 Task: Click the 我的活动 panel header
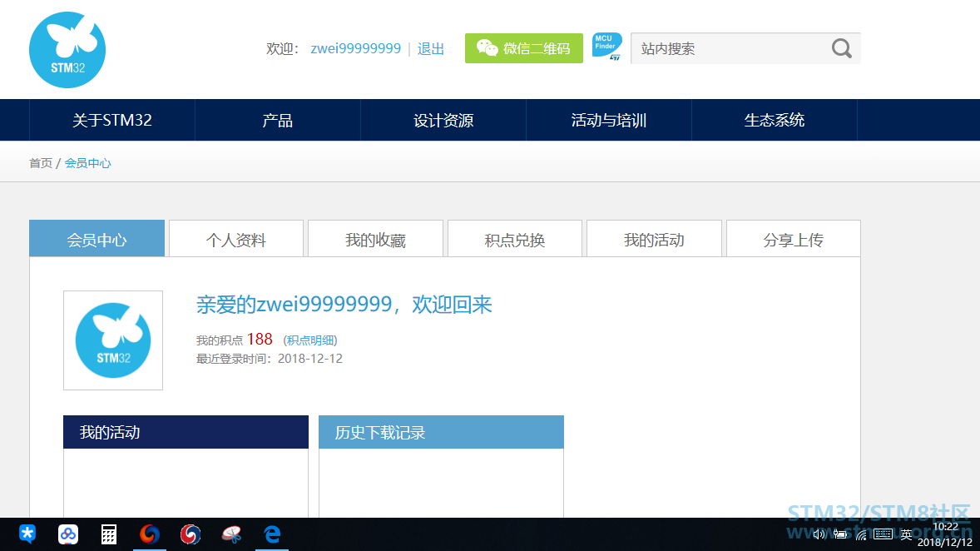[186, 432]
